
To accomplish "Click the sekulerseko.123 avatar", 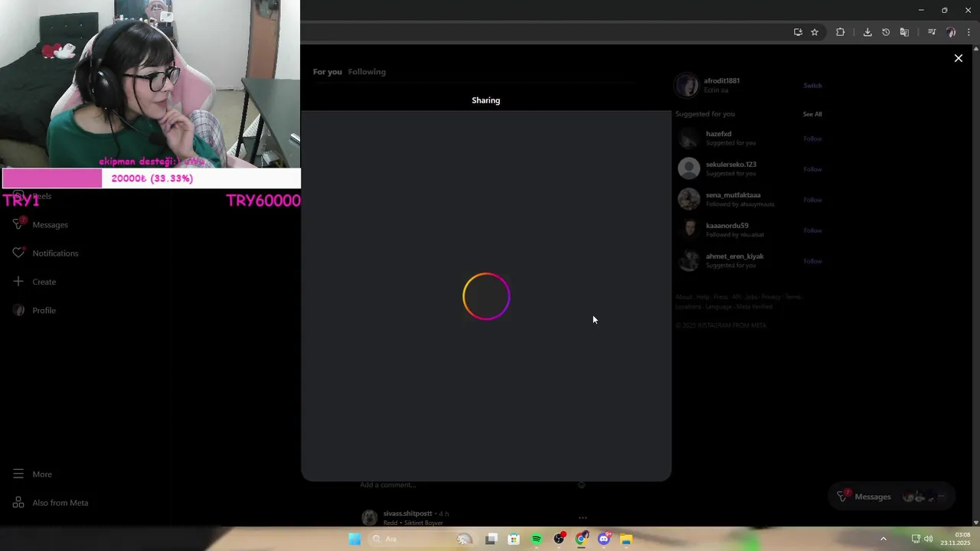I will coord(689,168).
